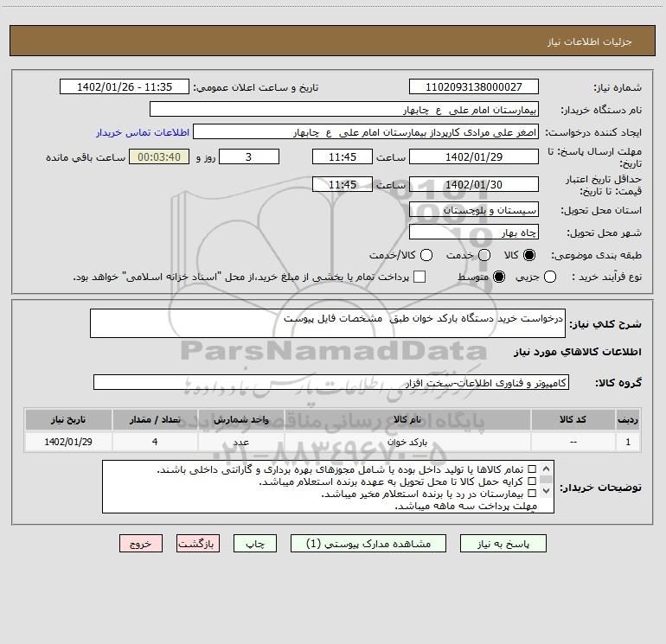Select the کالا/خدمت radio button

tap(426, 255)
